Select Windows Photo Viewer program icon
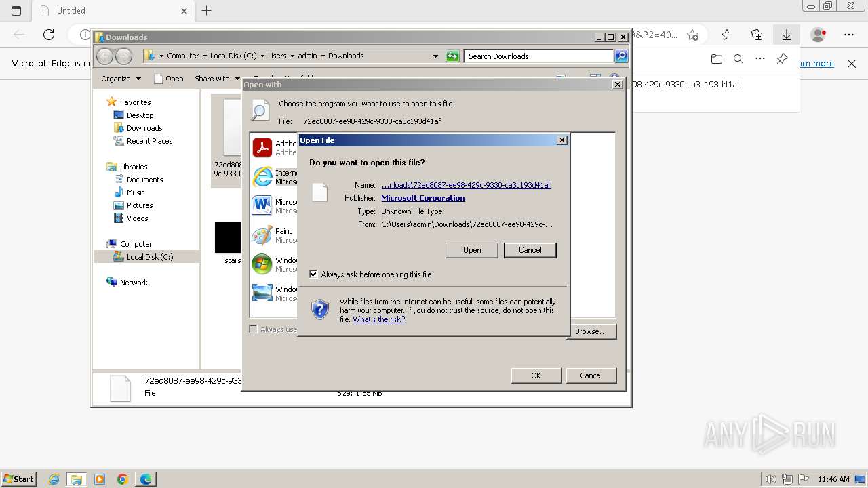The height and width of the screenshot is (488, 868). tap(262, 293)
